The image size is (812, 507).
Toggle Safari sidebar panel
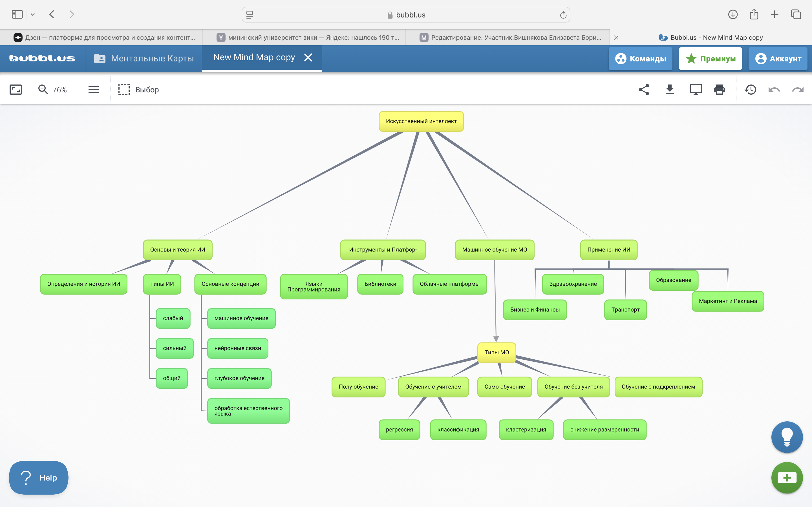tap(17, 14)
